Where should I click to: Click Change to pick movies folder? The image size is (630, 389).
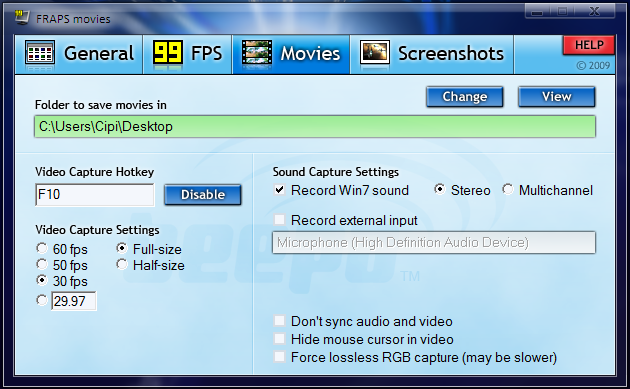click(464, 96)
